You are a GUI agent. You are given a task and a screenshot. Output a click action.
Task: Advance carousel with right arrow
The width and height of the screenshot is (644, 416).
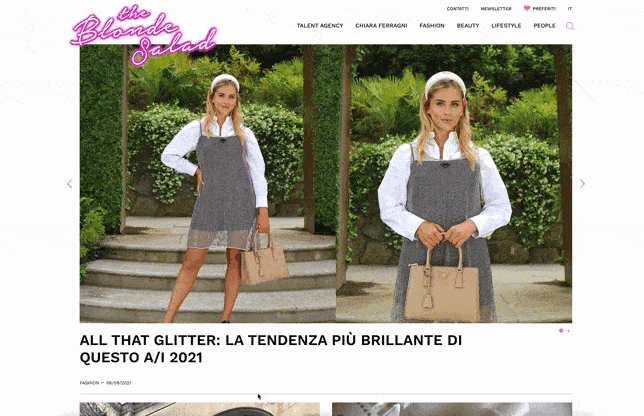[x=582, y=184]
